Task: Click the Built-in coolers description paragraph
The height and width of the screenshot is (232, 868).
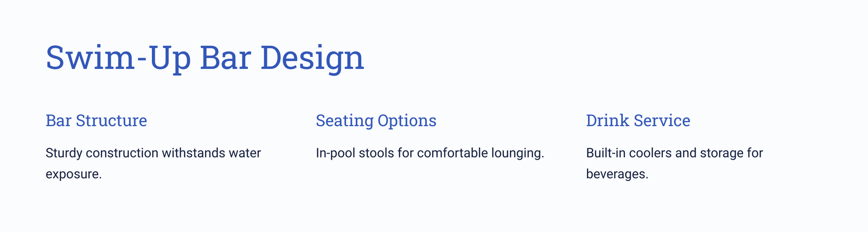Action: point(674,164)
